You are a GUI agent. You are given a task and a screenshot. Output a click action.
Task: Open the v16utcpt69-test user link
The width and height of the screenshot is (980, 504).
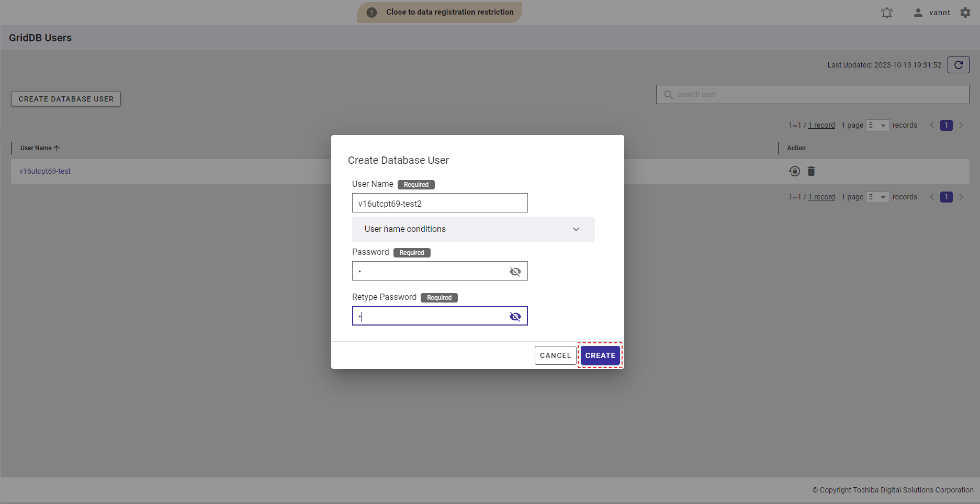coord(45,171)
